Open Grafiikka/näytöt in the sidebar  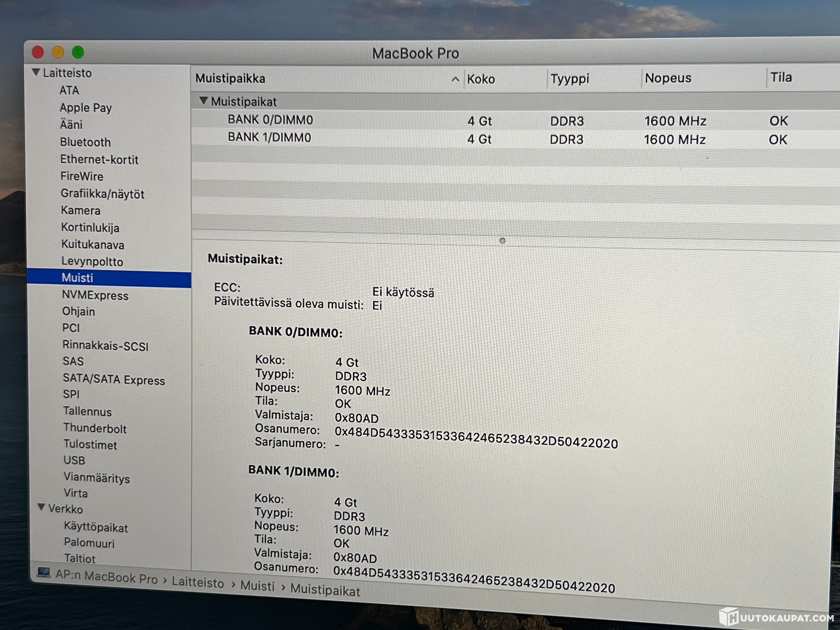103,194
